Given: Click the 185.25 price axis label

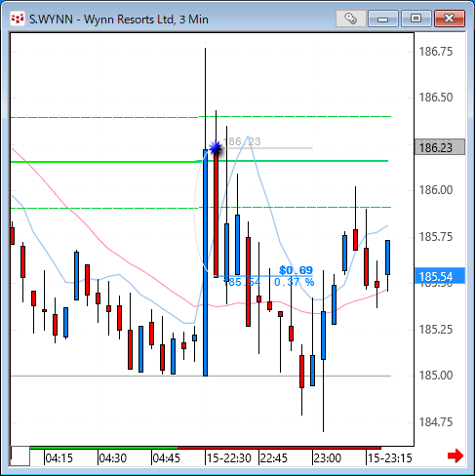Looking at the screenshot, I should coord(436,330).
